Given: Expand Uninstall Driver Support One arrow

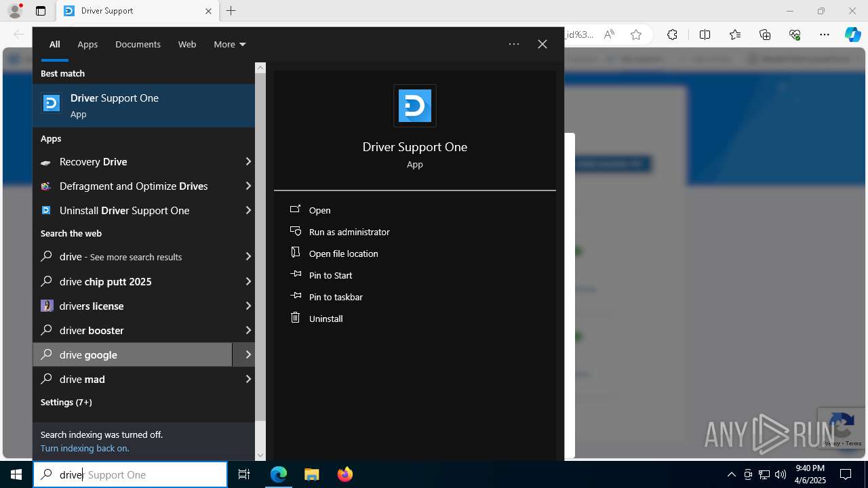Looking at the screenshot, I should [248, 210].
